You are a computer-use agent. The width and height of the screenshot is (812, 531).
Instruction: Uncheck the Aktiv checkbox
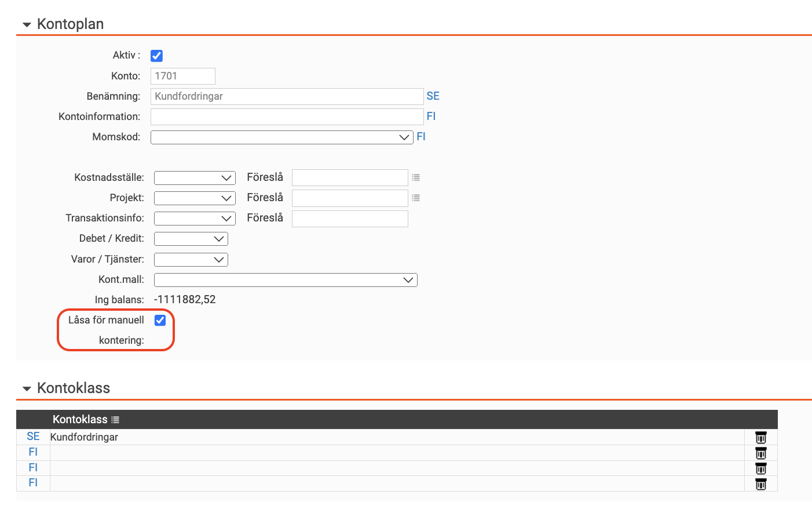click(x=156, y=56)
